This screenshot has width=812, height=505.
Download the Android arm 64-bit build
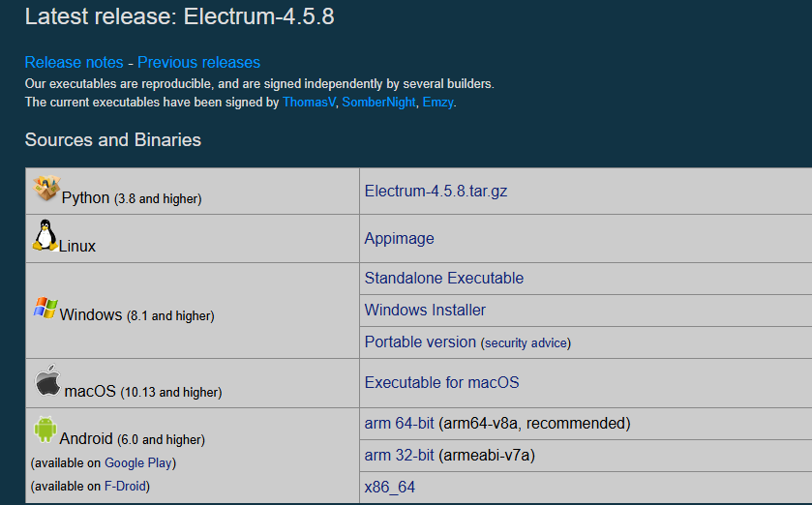399,423
